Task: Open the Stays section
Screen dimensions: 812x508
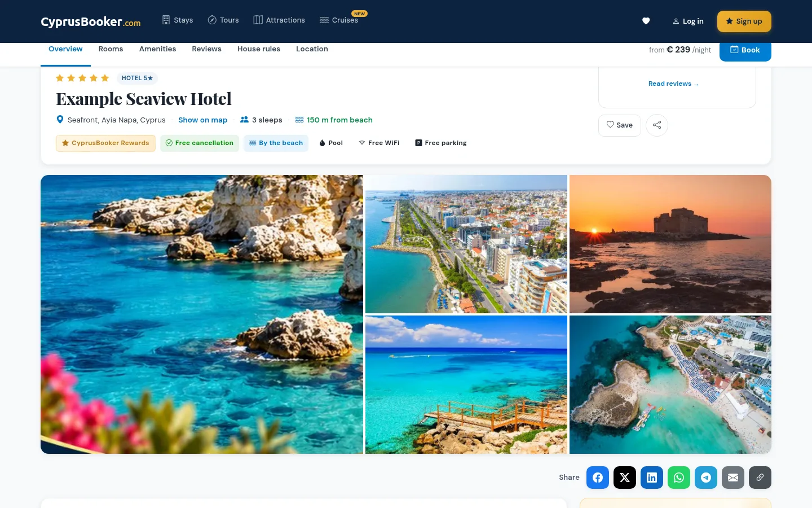Action: point(178,20)
